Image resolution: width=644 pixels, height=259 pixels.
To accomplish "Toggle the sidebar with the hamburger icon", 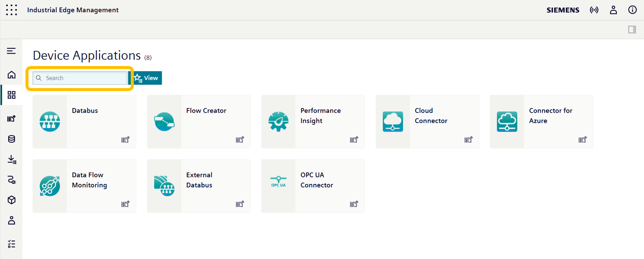I will coord(12,51).
